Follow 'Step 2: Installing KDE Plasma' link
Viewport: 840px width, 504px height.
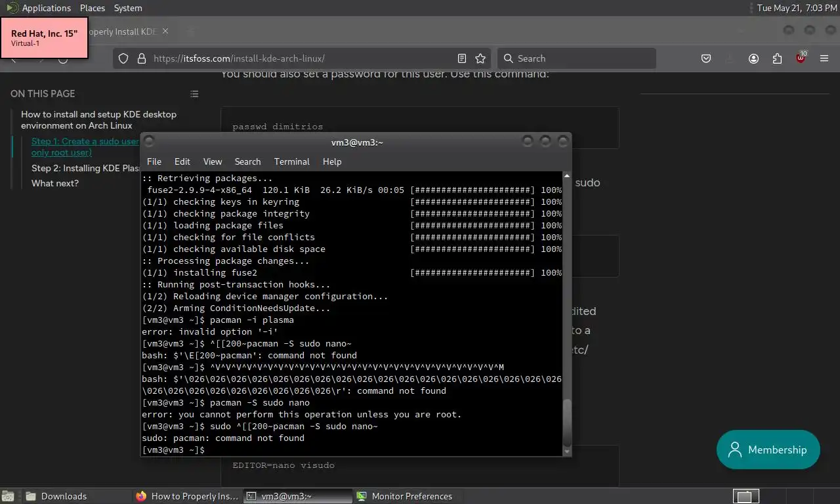(x=86, y=168)
